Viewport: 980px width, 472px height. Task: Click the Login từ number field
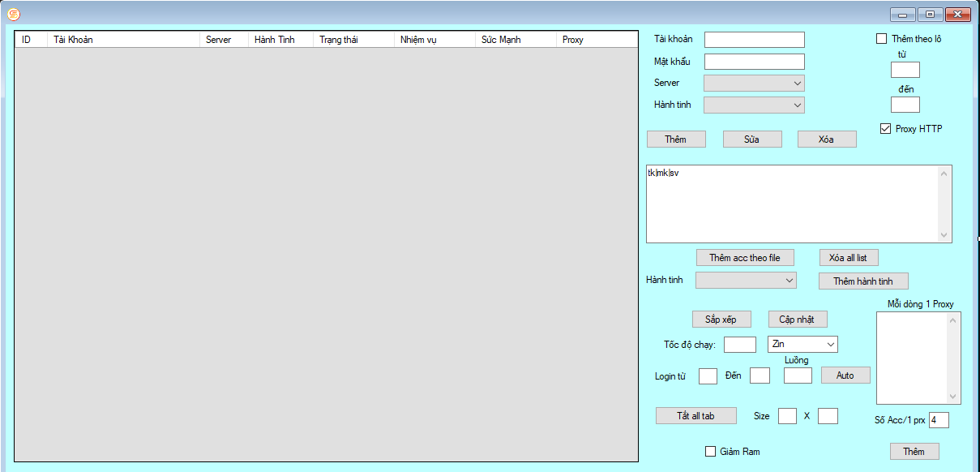point(708,375)
